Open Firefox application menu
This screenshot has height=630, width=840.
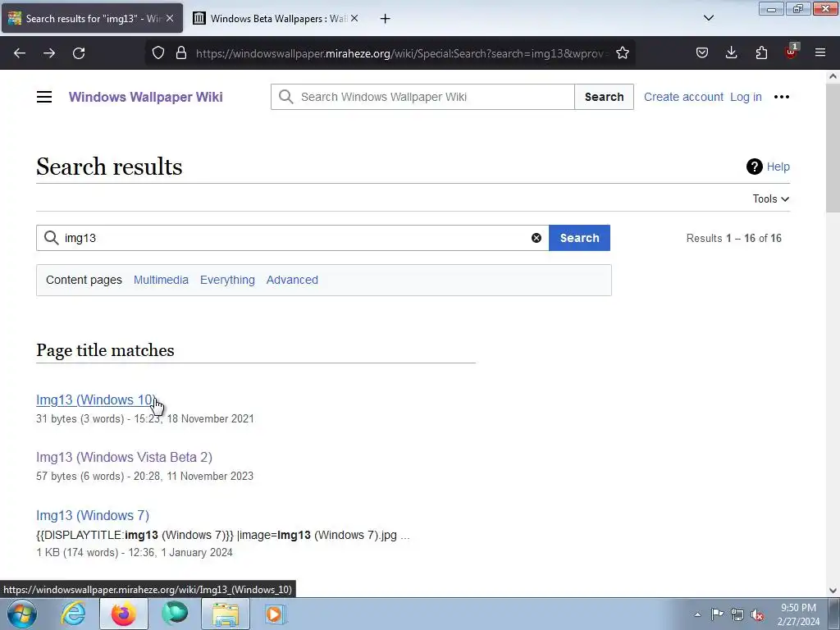[820, 53]
